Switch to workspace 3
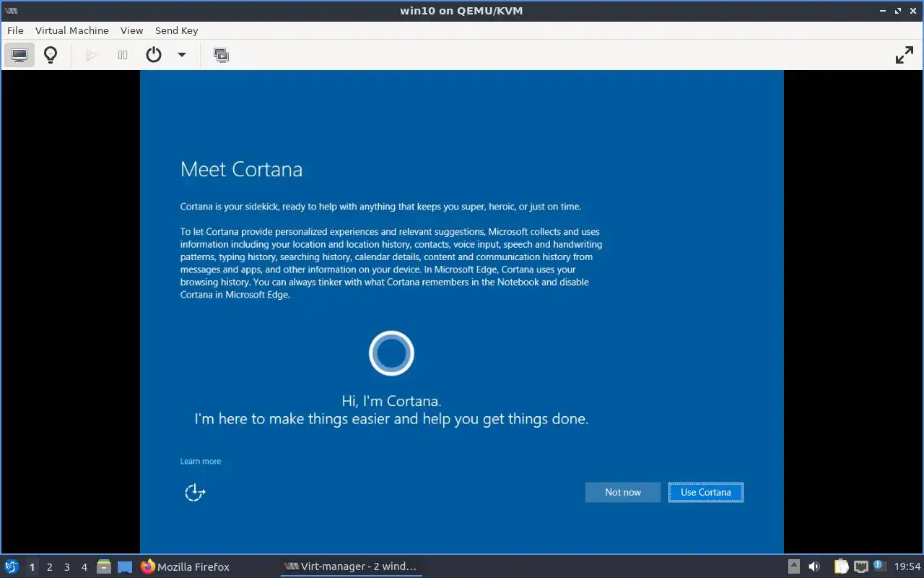Image resolution: width=924 pixels, height=578 pixels. click(x=66, y=567)
